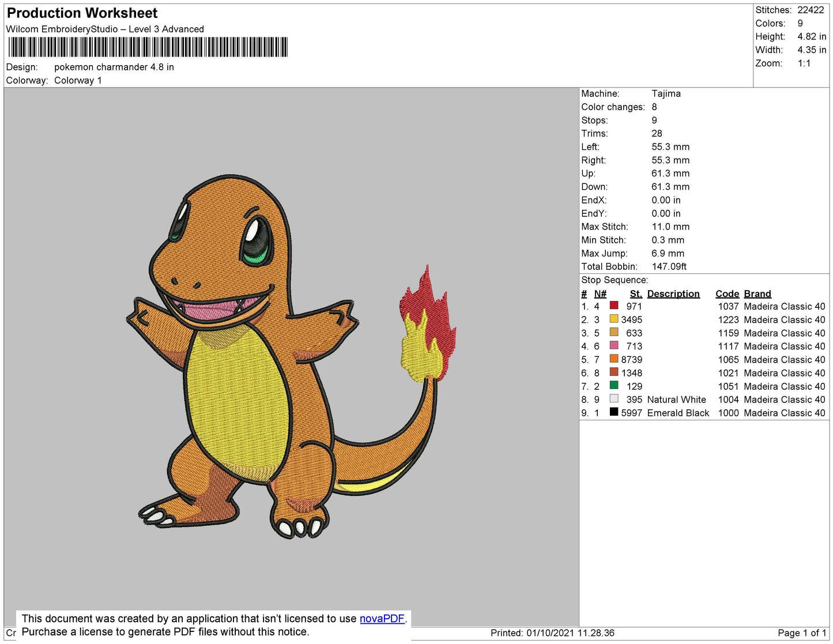
Task: Click the 'St.' column header
Action: click(x=636, y=294)
